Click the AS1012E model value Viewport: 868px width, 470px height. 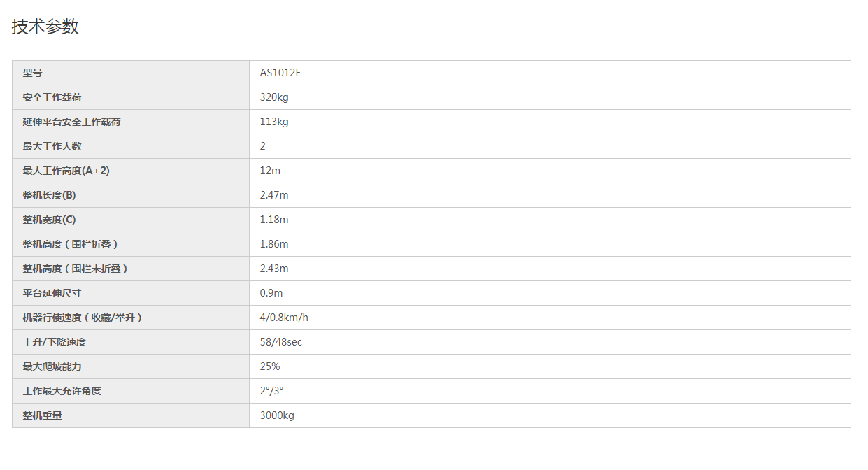pos(280,73)
